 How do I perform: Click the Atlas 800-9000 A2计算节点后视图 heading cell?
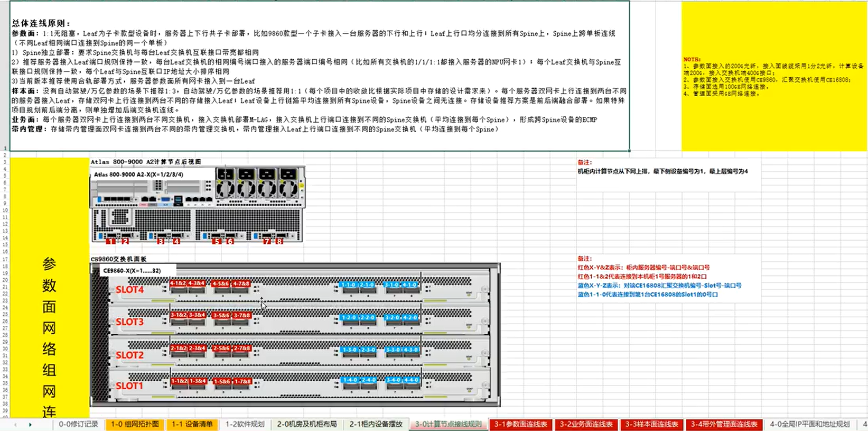(146, 162)
